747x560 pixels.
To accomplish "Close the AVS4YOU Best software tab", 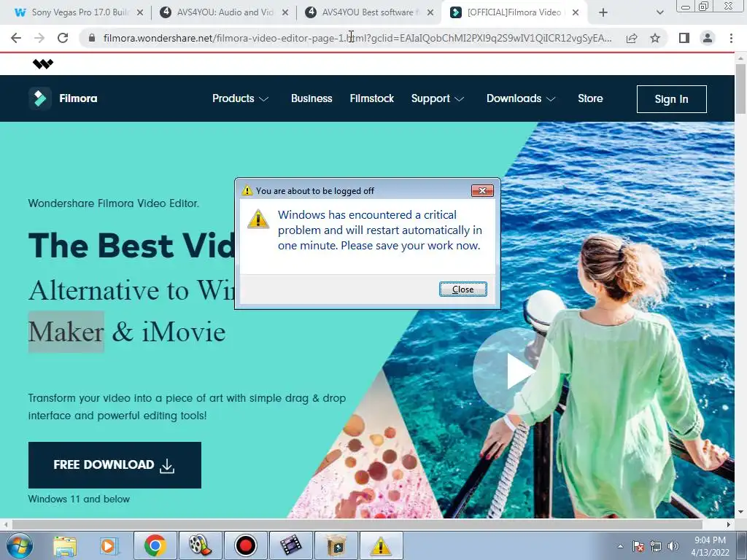I will 430,13.
